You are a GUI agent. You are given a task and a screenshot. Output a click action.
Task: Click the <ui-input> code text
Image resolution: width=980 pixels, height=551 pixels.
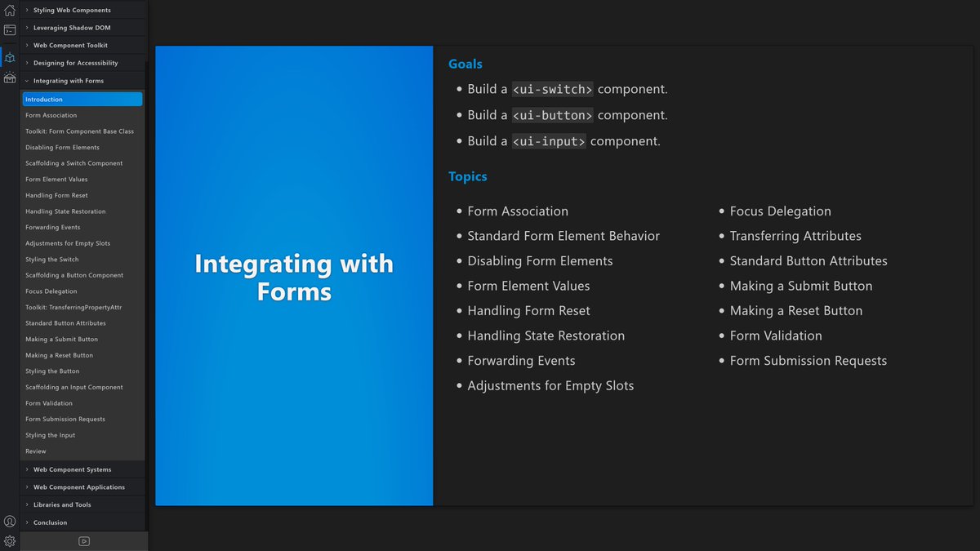[549, 141]
